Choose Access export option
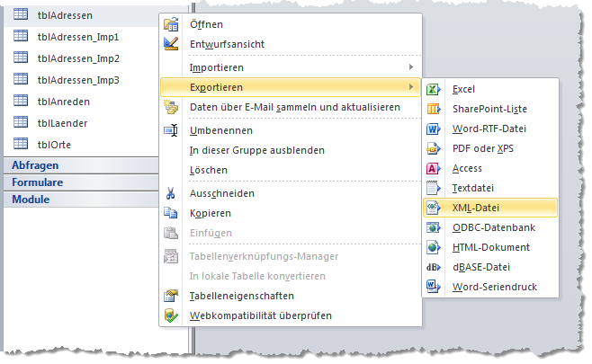Screen dimensions: 592x364 (x=490, y=168)
